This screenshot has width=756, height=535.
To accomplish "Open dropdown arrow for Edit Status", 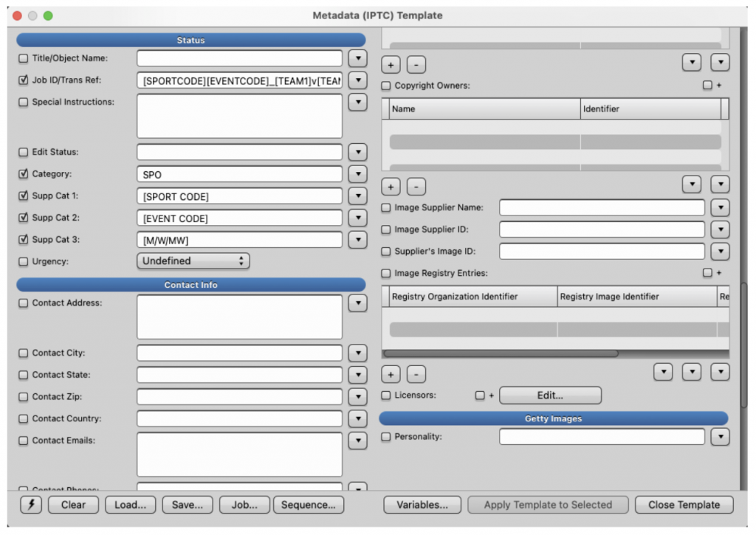I will 358,152.
